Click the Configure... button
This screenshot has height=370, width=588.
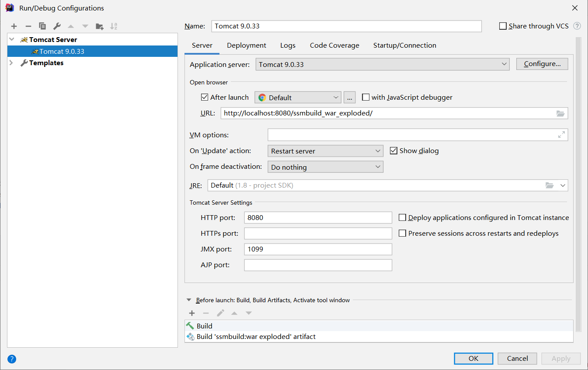tap(542, 64)
